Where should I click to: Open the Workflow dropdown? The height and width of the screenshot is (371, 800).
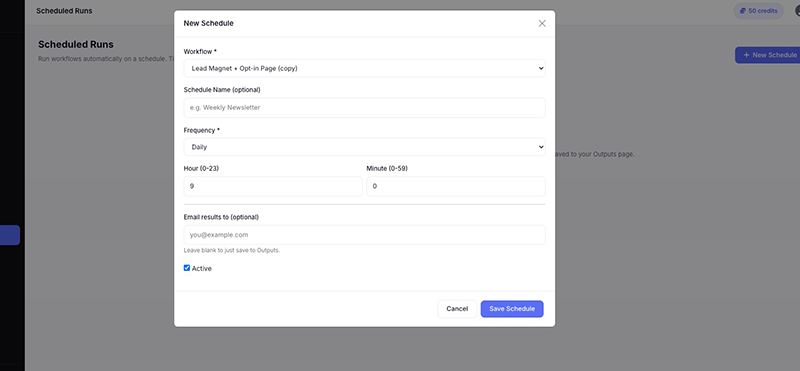pyautogui.click(x=364, y=68)
